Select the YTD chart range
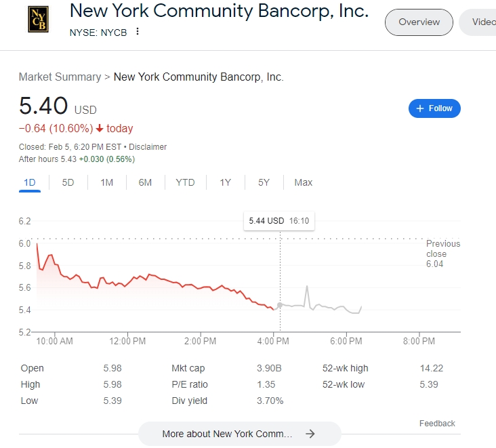The height and width of the screenshot is (448, 496). tap(185, 182)
